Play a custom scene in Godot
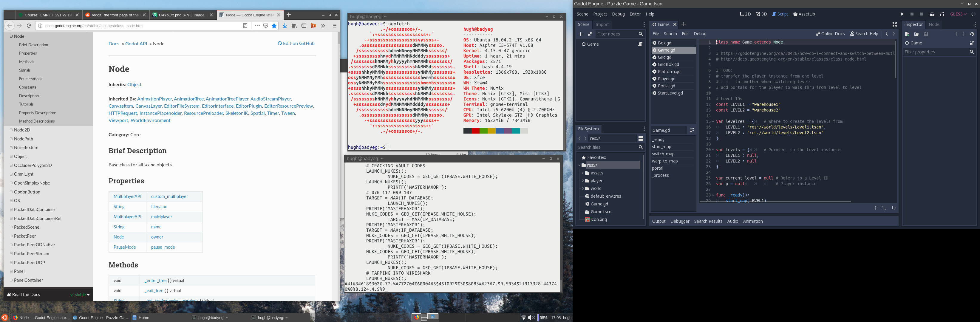 (942, 14)
